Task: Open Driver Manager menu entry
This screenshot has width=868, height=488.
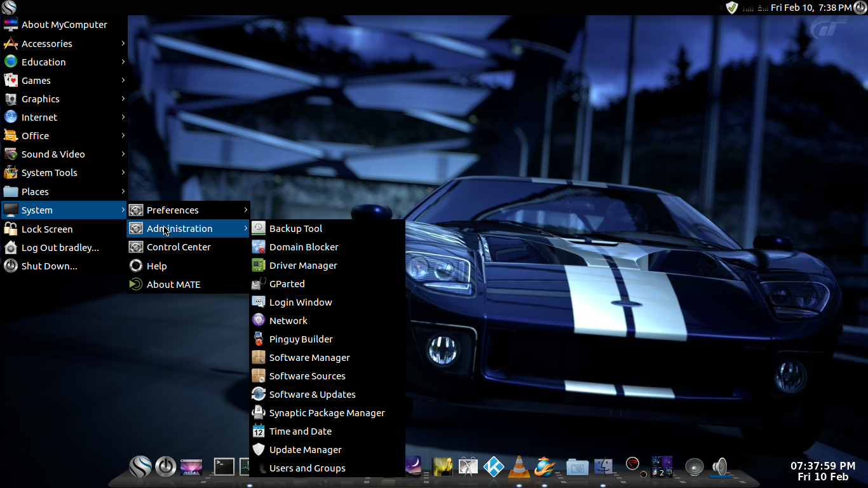Action: [303, 266]
